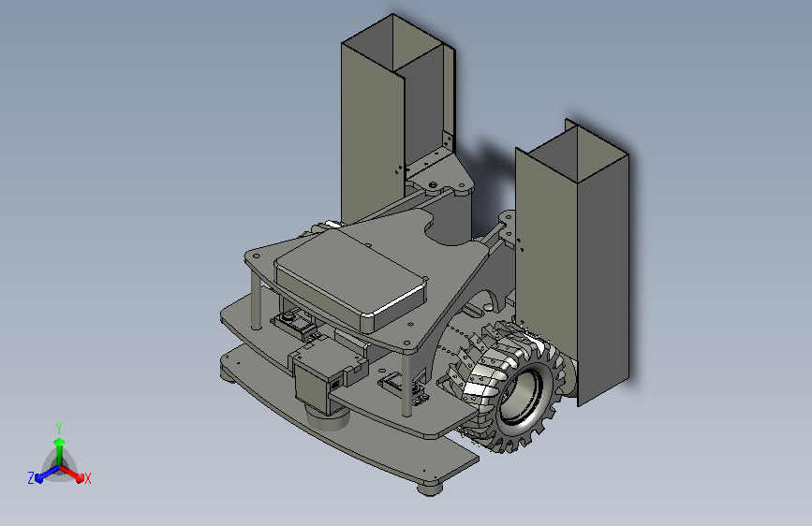Select the rounded box on the top plate
The image size is (812, 526).
(351, 280)
